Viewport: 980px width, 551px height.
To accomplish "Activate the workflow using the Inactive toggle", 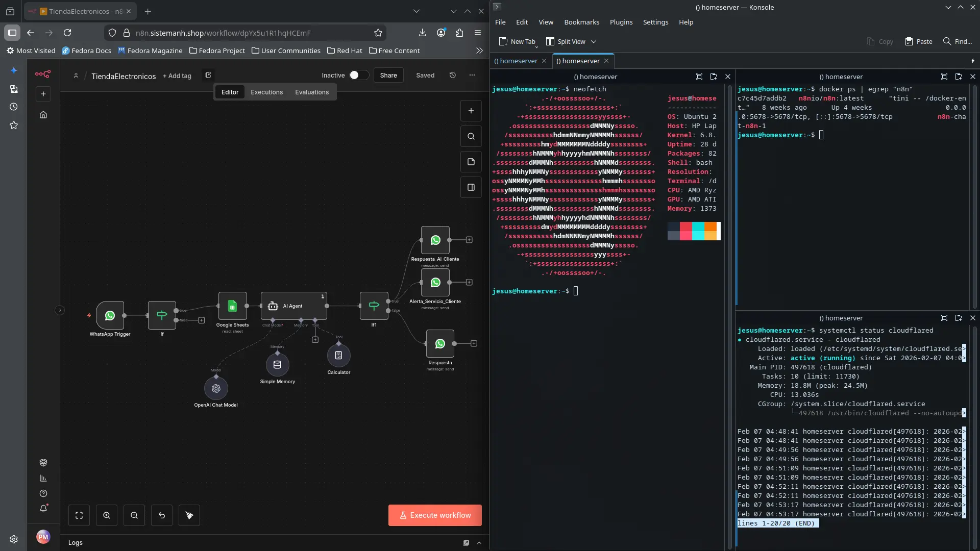I will point(359,75).
